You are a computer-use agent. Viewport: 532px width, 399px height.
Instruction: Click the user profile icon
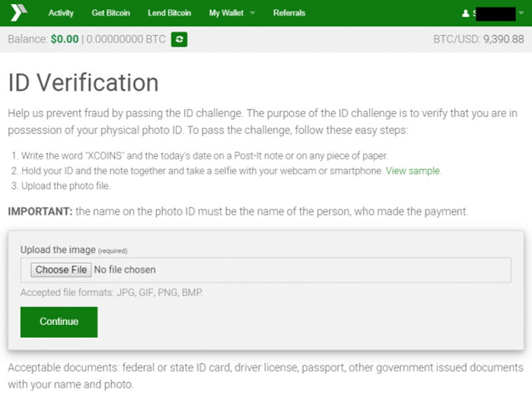[x=465, y=13]
